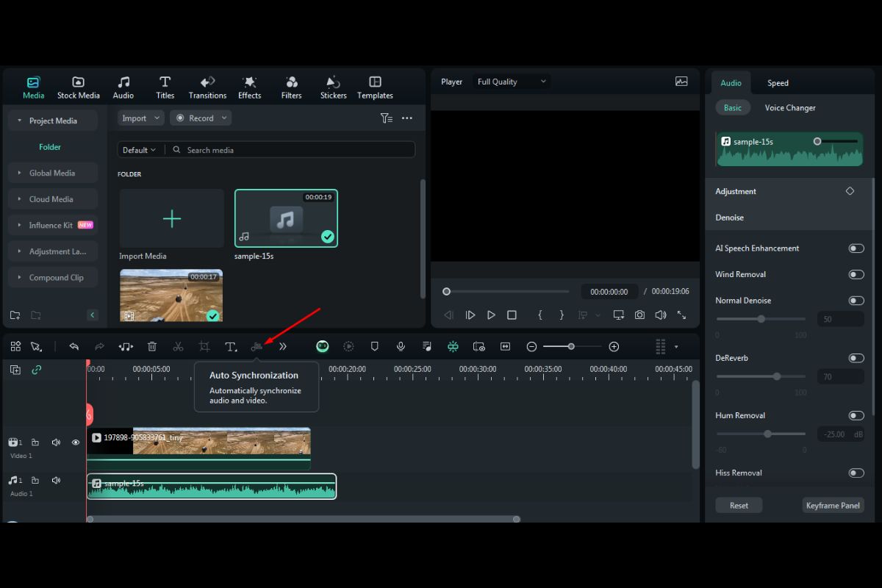Open the Full Quality dropdown in player
Screen dimensions: 882x588
coord(512,82)
